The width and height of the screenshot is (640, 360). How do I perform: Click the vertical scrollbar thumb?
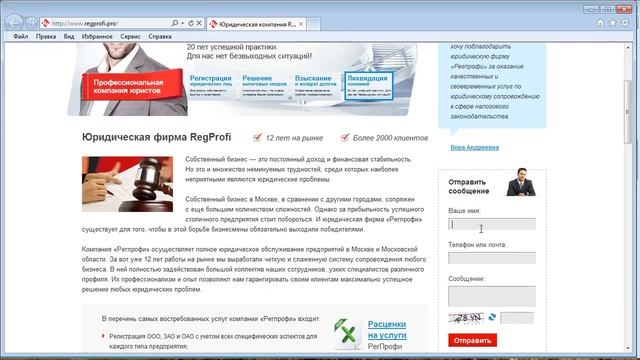point(628,112)
